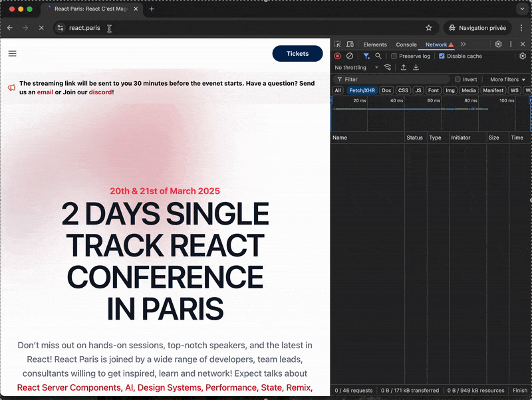Sort by the Size column
The height and width of the screenshot is (400, 532).
[497, 138]
